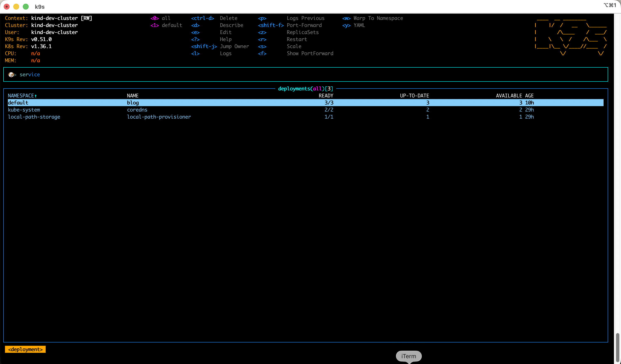Click the kube-system namespace cell
Image resolution: width=621 pixels, height=364 pixels.
pyautogui.click(x=24, y=110)
